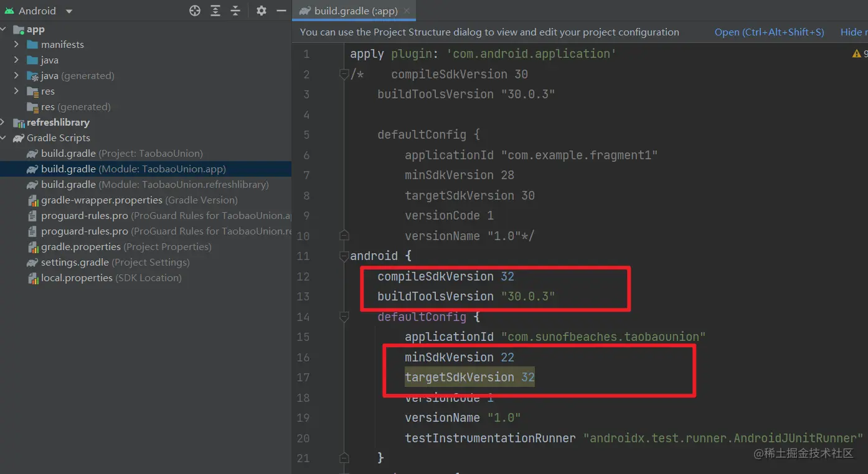Open build.gradle (Module: TaobaoUnion.refreshlibrary)
The image size is (868, 474).
[155, 185]
